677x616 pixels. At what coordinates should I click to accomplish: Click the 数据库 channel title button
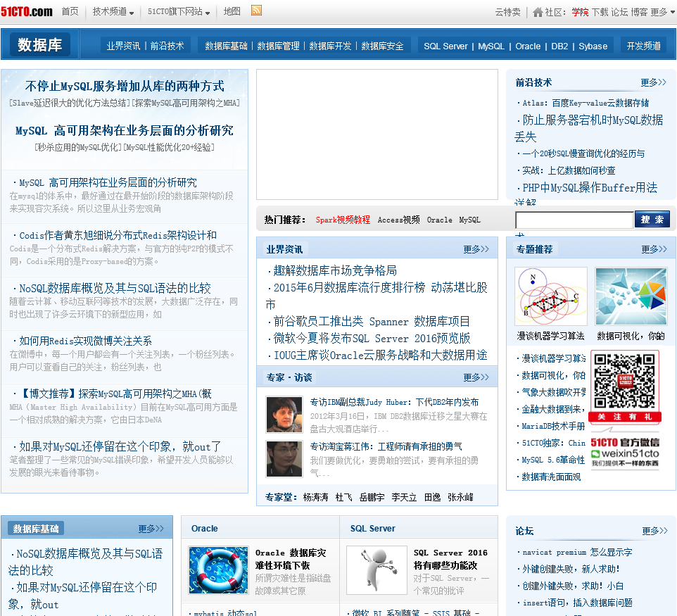click(x=40, y=44)
